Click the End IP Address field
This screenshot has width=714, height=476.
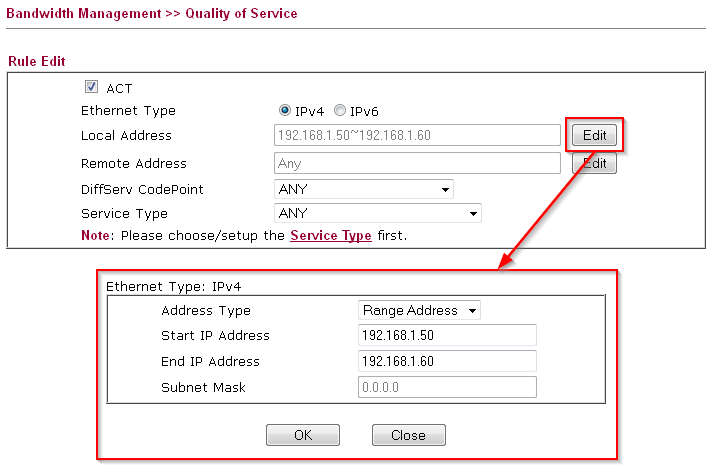tap(447, 361)
